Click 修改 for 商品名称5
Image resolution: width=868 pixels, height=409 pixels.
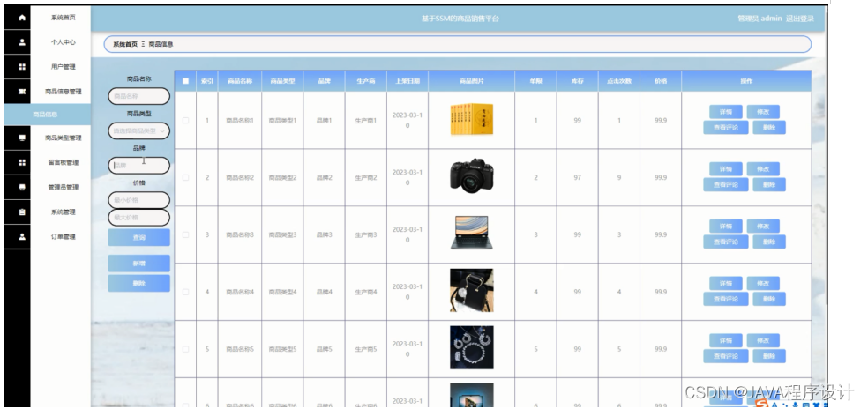coord(763,340)
